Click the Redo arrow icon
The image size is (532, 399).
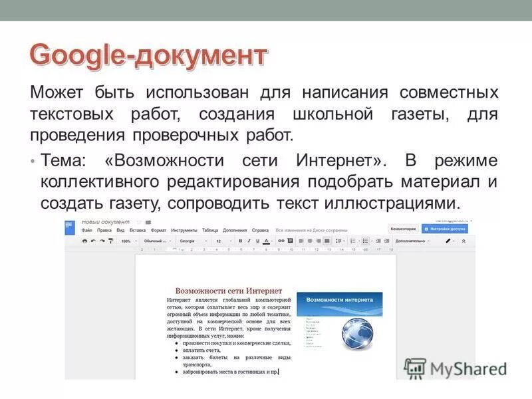(102, 241)
